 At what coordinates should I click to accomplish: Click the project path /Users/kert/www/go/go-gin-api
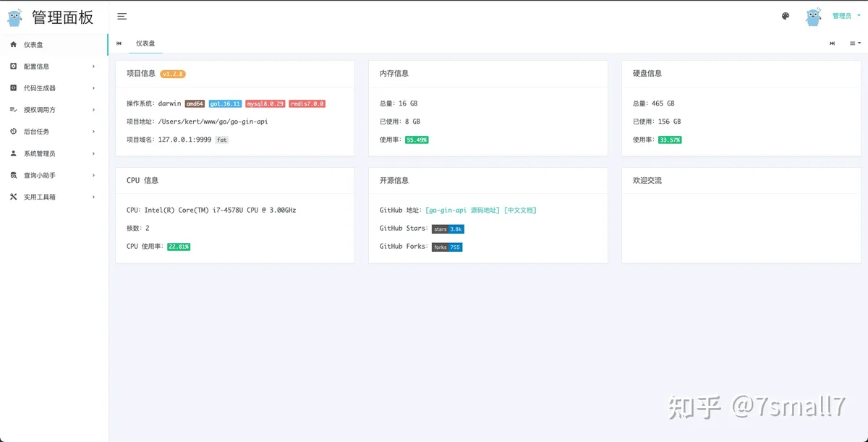click(213, 122)
